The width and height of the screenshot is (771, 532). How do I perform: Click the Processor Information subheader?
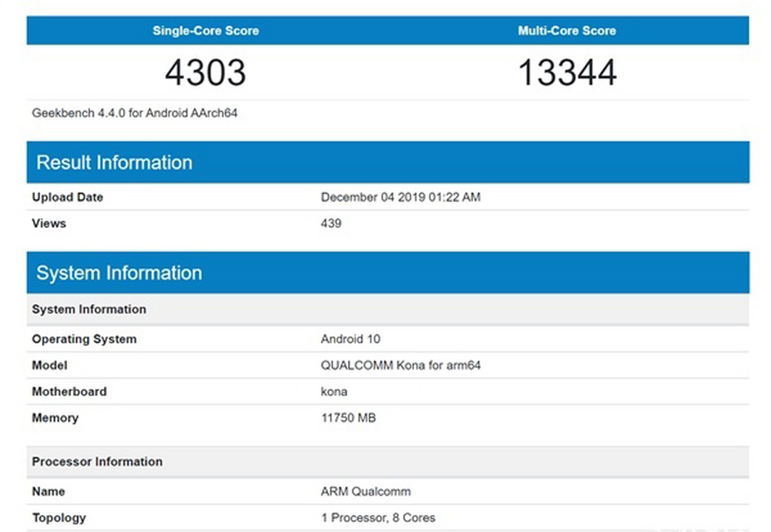388,461
